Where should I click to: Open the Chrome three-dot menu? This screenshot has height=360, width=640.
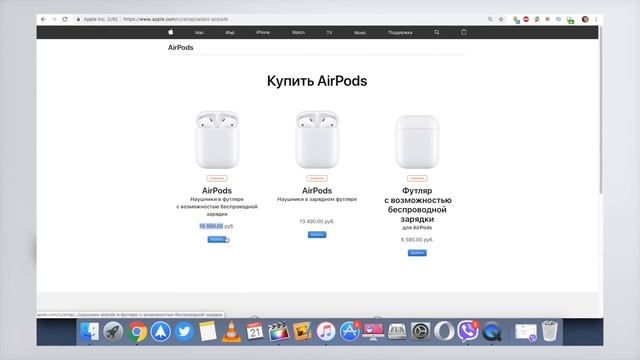click(596, 19)
